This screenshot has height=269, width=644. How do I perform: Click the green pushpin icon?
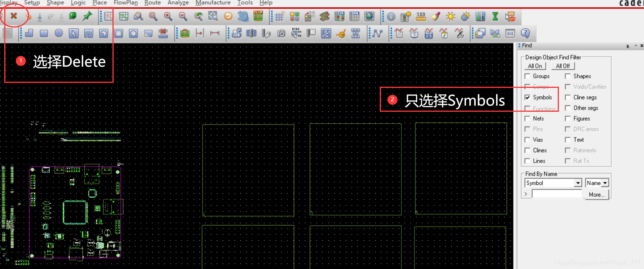87,16
